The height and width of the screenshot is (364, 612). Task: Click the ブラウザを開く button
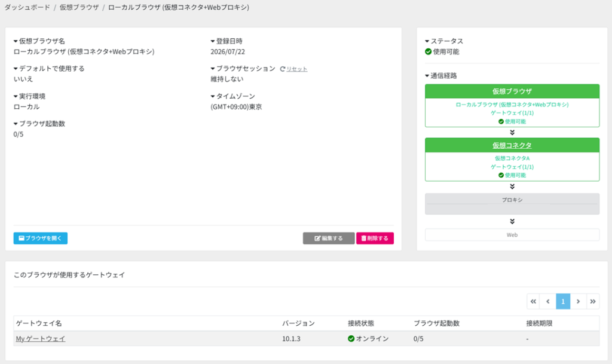41,238
